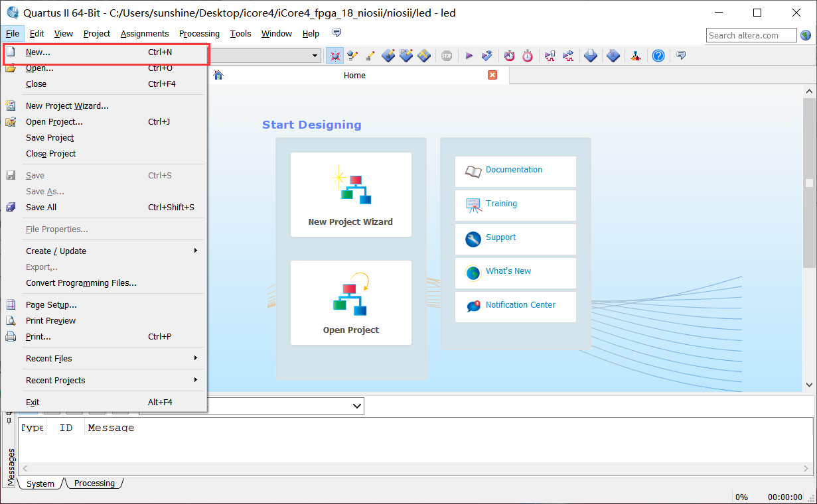The width and height of the screenshot is (817, 504).
Task: Select New... from the File menu
Action: pos(38,52)
